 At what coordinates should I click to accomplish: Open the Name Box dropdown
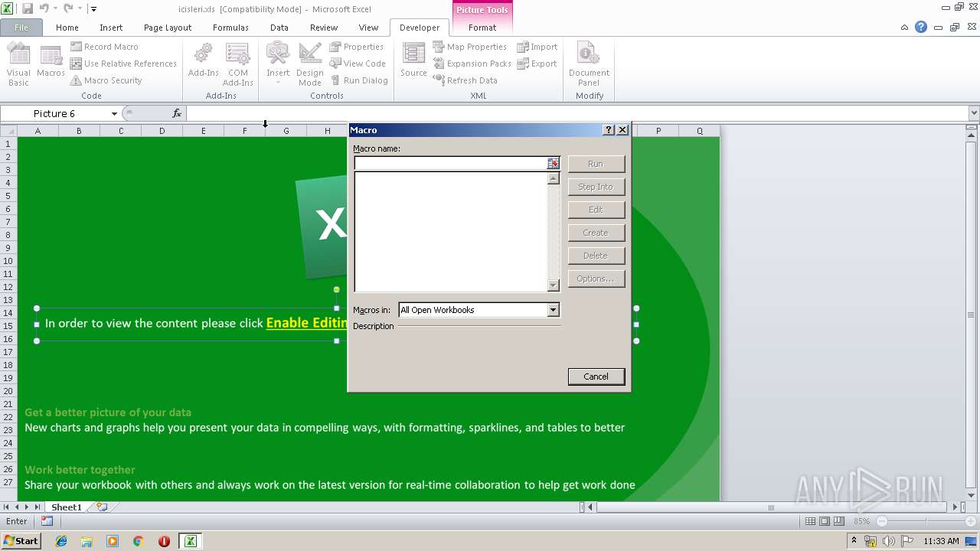point(115,113)
